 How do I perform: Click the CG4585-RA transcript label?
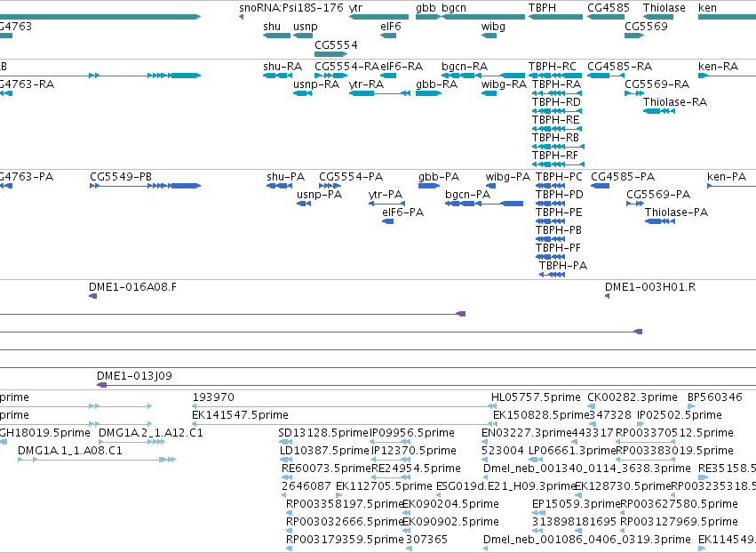pyautogui.click(x=619, y=66)
